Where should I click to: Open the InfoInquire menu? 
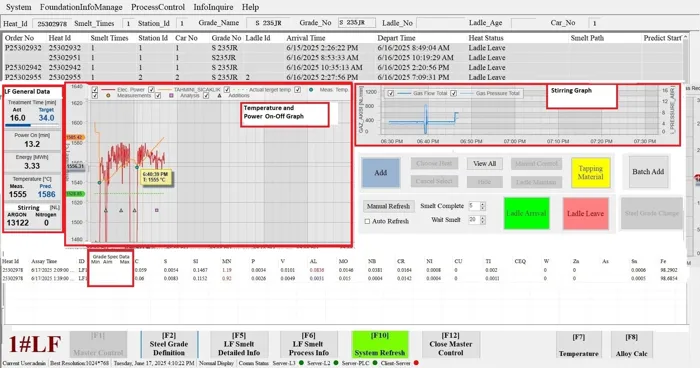[213, 7]
